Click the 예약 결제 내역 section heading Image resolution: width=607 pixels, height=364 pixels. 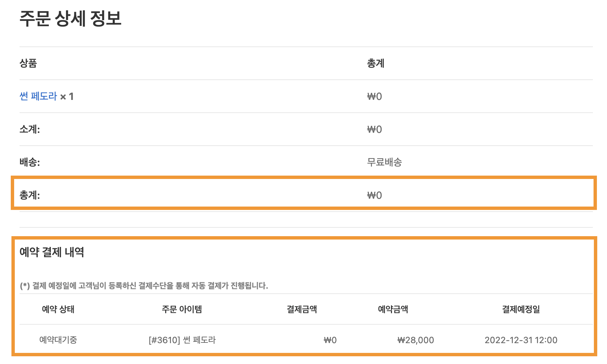(52, 252)
